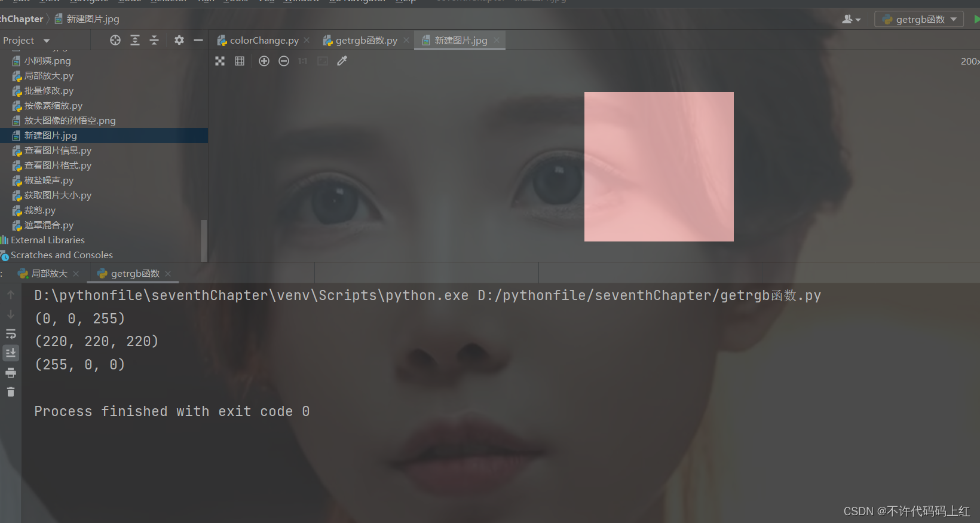
Task: Toggle chessboard transparency in image viewer
Action: (220, 61)
